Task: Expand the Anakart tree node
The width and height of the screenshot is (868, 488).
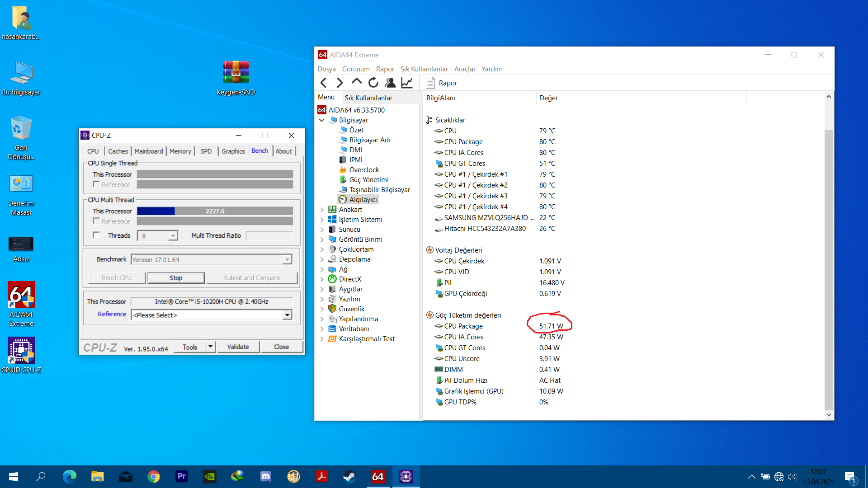Action: [x=322, y=210]
